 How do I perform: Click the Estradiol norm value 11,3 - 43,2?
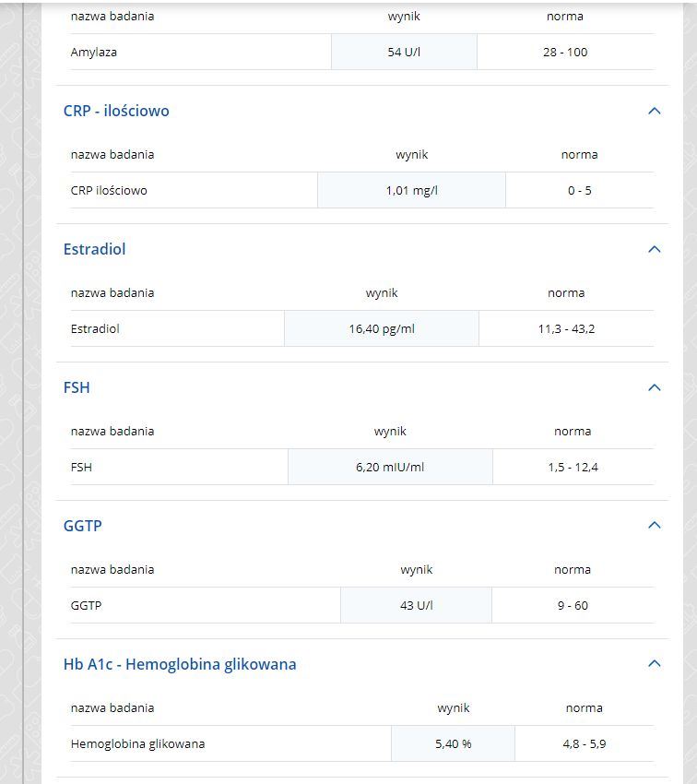pyautogui.click(x=566, y=328)
